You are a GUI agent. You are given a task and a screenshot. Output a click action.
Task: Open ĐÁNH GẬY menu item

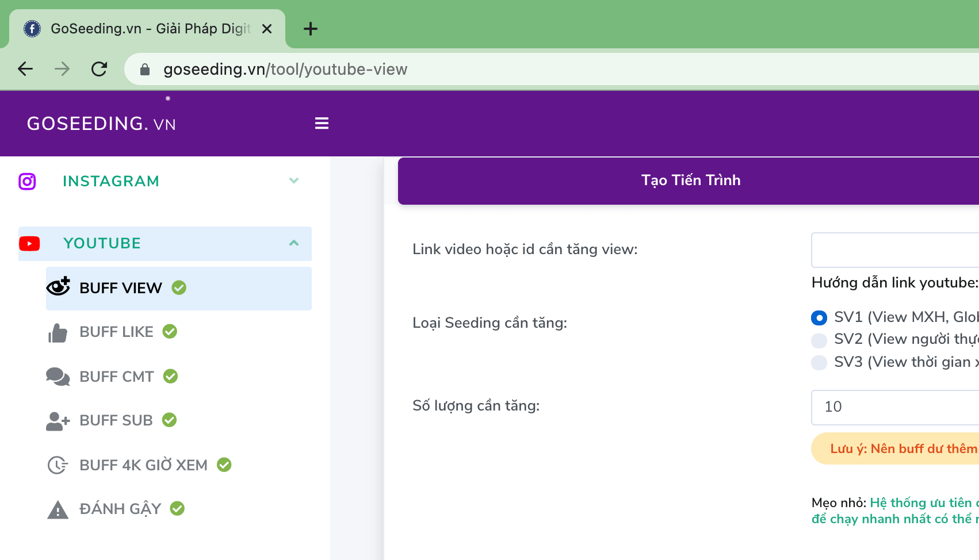[x=120, y=509]
